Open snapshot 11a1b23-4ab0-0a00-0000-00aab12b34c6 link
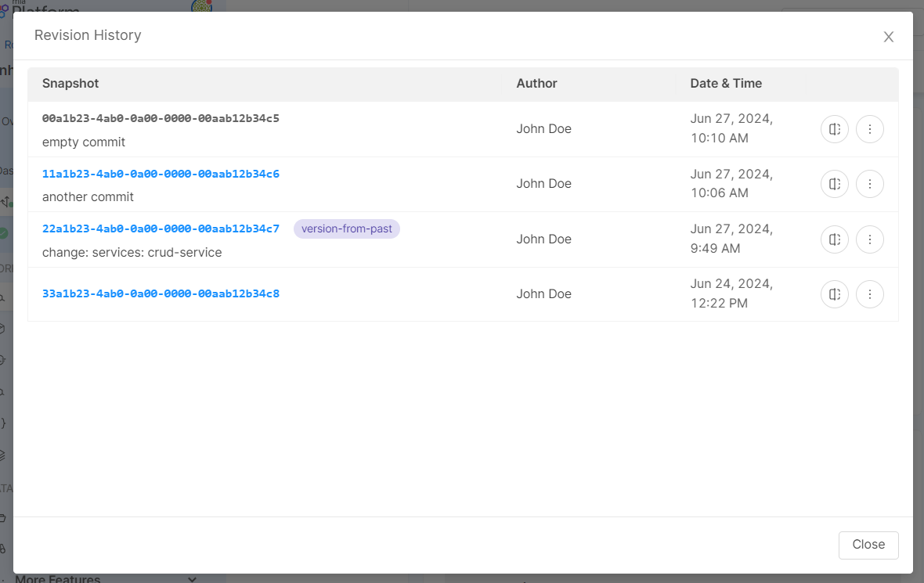Viewport: 924px width, 583px height. pyautogui.click(x=161, y=174)
